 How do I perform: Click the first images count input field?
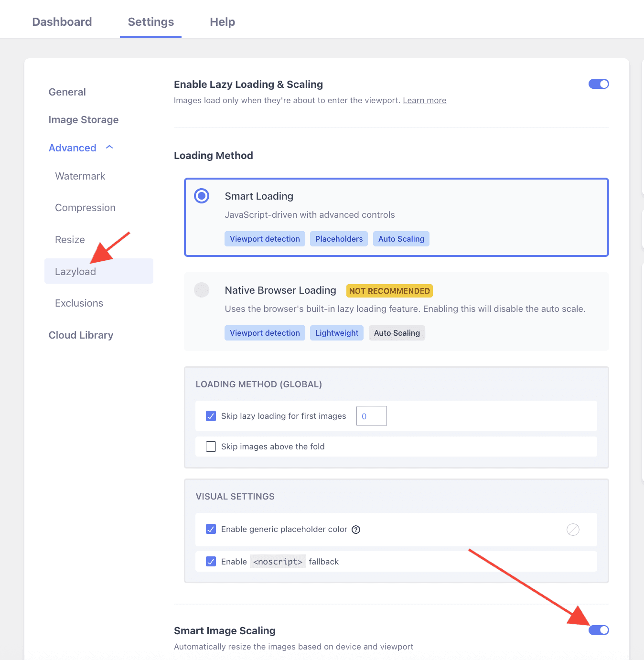click(x=371, y=416)
